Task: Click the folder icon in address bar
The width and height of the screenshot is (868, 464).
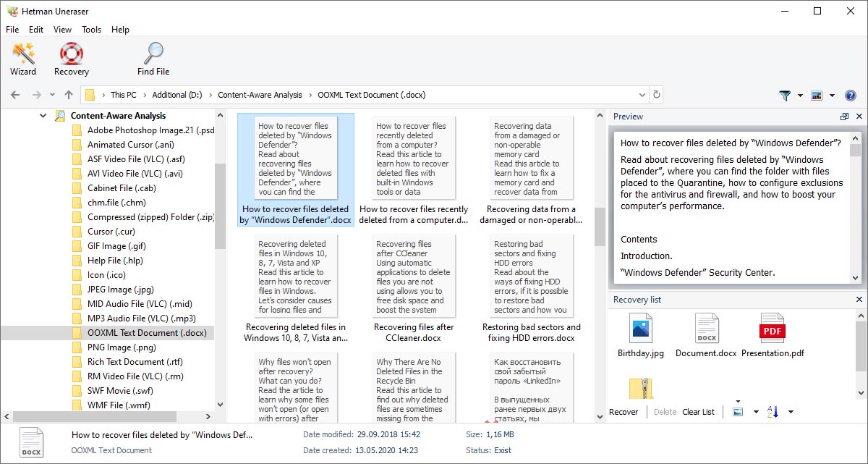Action: pos(90,95)
